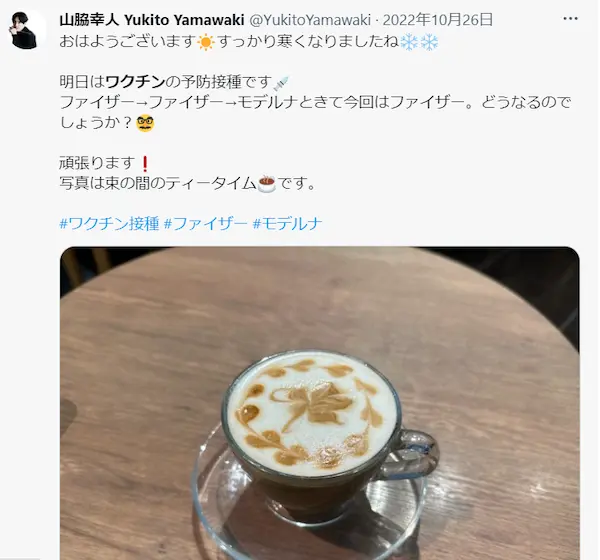Click the second snowflake emoji
Viewport: 600px width, 560px height.
pos(429,42)
